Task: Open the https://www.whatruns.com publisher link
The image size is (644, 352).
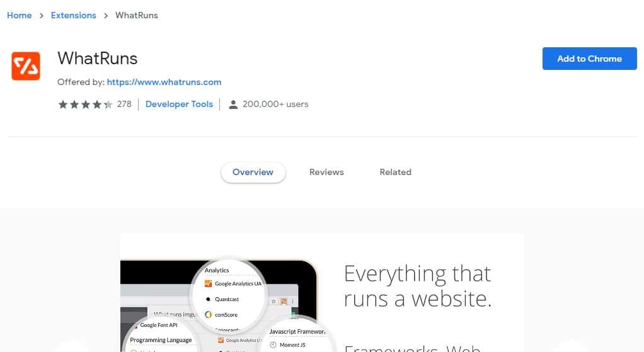Action: point(164,82)
